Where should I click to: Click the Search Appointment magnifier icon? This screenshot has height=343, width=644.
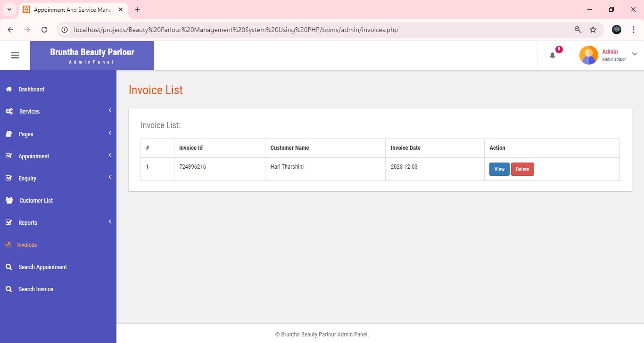click(x=8, y=267)
